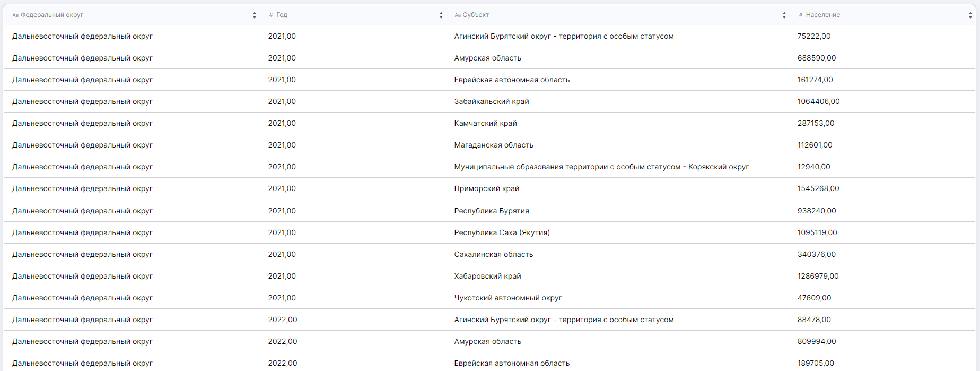Click the Чукотский автономный округ cell
The width and height of the screenshot is (980, 371).
[507, 298]
